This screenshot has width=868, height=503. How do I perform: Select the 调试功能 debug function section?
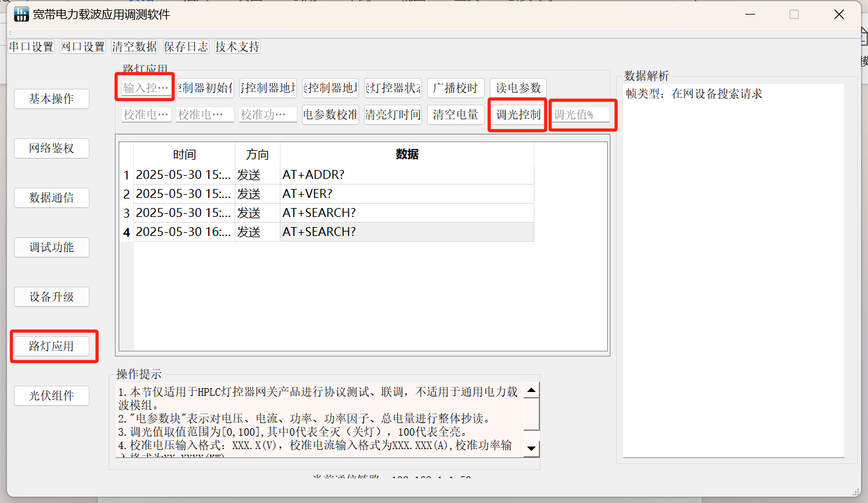coord(51,247)
